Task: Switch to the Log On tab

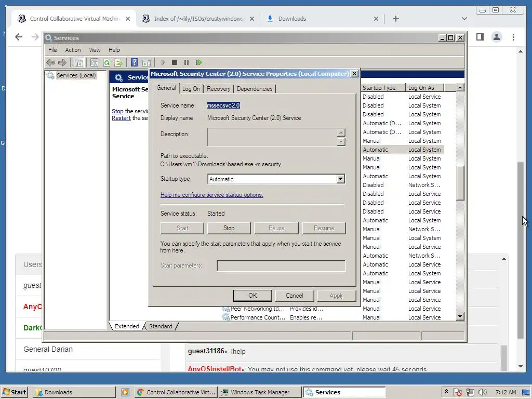Action: point(191,89)
